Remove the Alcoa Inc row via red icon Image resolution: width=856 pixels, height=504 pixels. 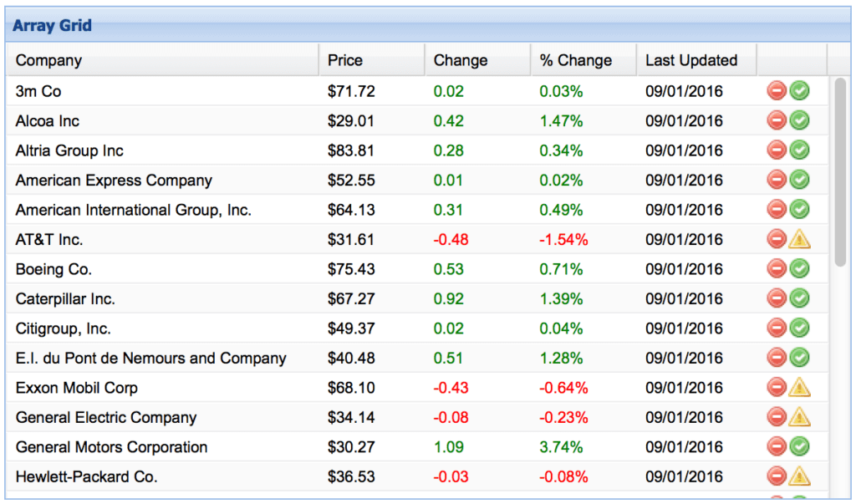777,120
